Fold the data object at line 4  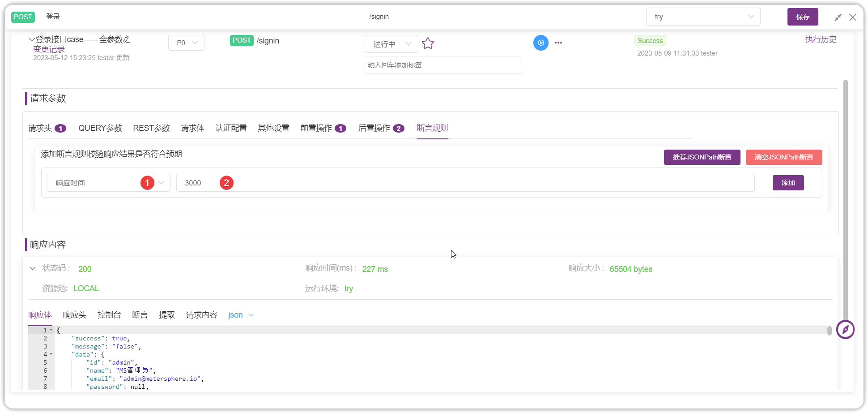pos(51,354)
